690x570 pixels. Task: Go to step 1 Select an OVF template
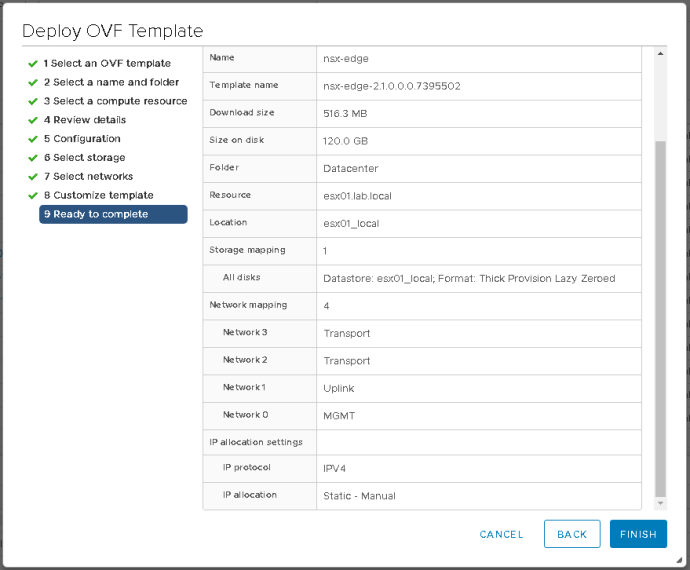click(x=107, y=63)
